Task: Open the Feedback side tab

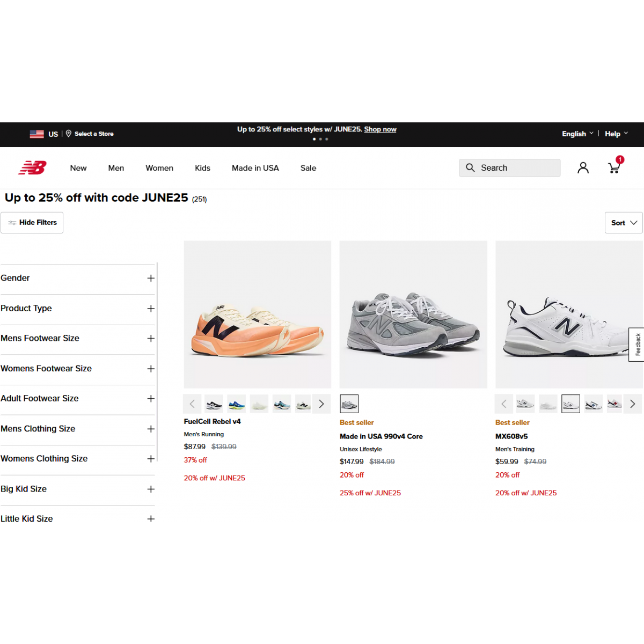Action: tap(637, 345)
